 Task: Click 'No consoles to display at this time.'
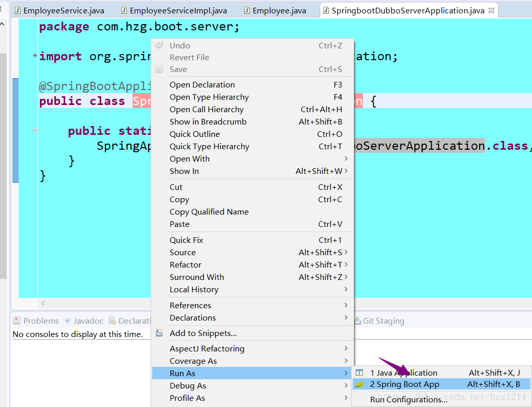(77, 334)
